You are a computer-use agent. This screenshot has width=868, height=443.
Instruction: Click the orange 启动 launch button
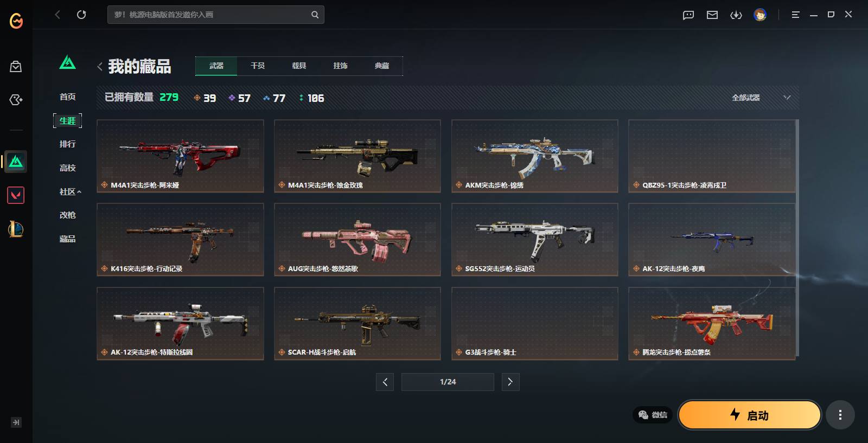[750, 415]
